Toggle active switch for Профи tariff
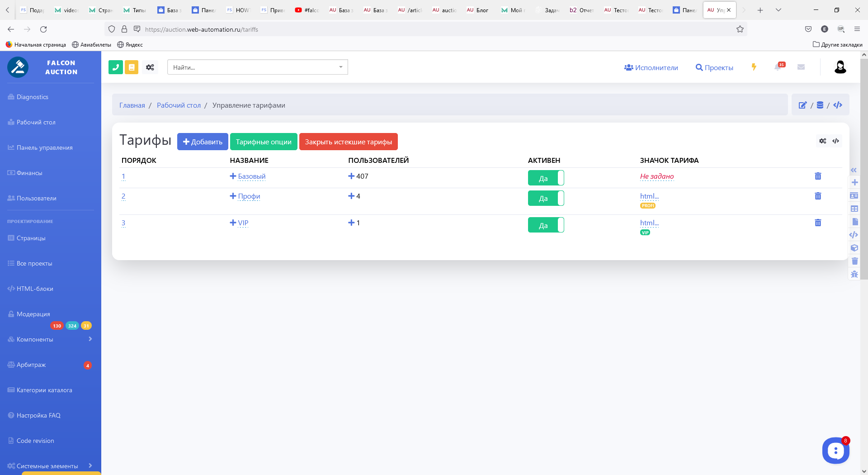Viewport: 868px width, 475px height. pos(546,198)
